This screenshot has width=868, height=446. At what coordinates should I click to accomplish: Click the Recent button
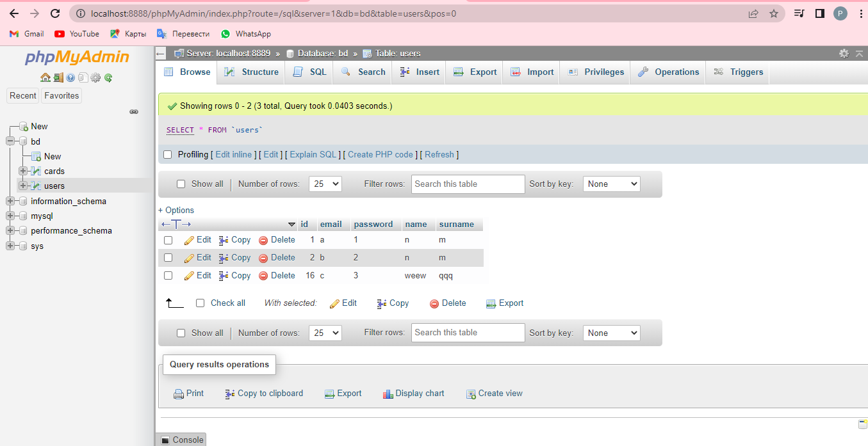(x=23, y=96)
